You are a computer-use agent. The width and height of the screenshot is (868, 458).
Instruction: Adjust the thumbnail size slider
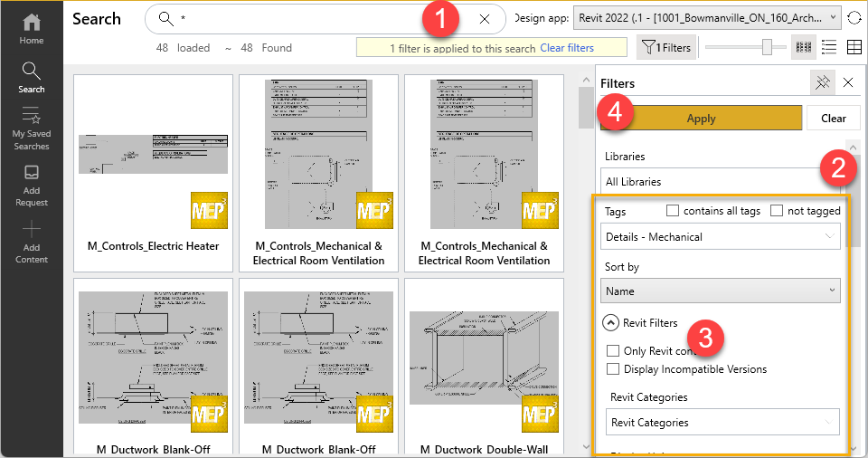(x=767, y=48)
